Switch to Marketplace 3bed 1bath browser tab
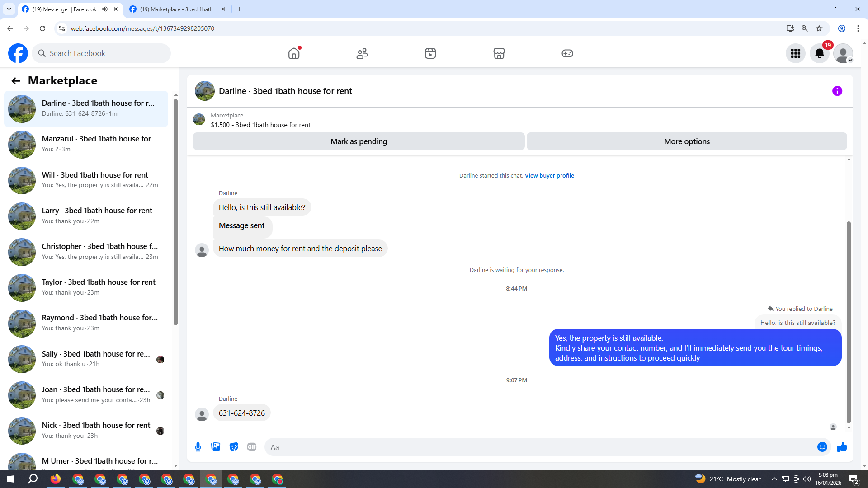This screenshot has width=868, height=488. coord(176,9)
